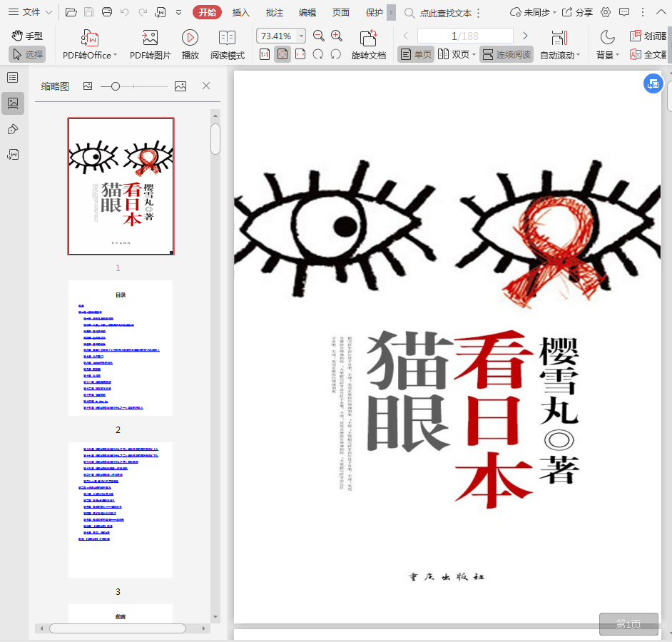Switch to the 开始 tab
This screenshot has width=672, height=642.
[x=207, y=12]
